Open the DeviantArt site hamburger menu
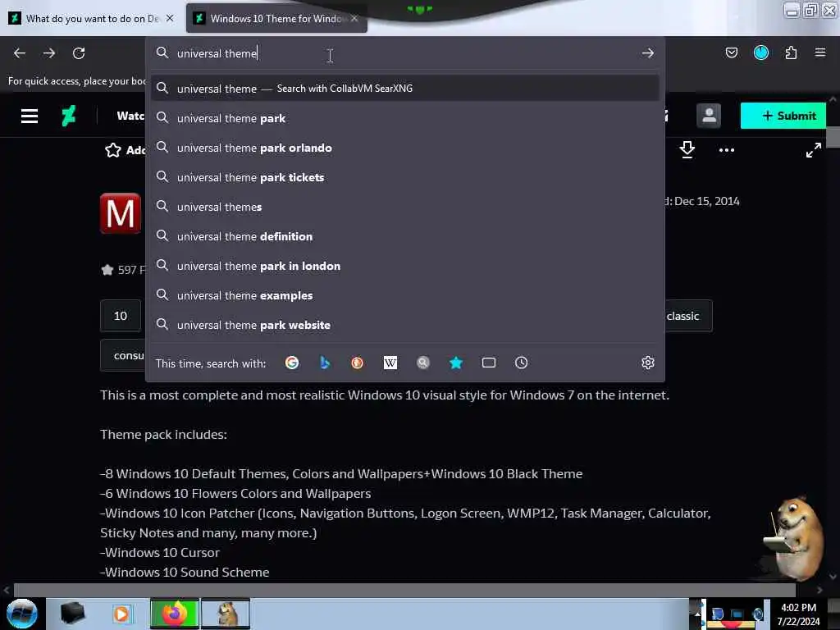The image size is (840, 630). pos(30,116)
